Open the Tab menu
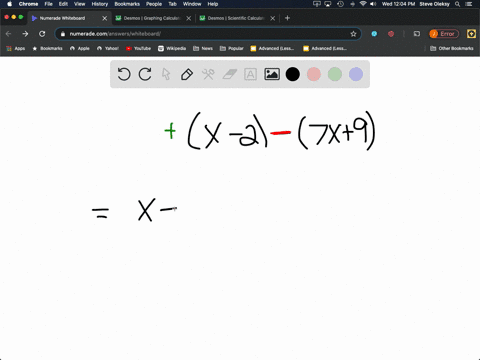 click(x=172, y=4)
